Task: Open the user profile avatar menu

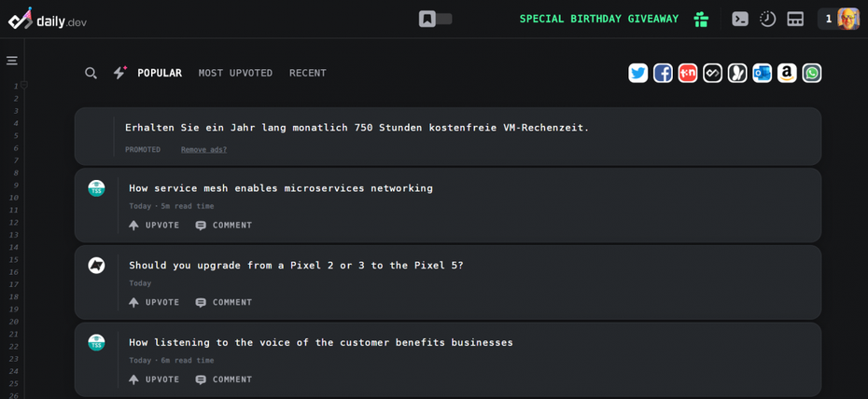Action: click(848, 19)
